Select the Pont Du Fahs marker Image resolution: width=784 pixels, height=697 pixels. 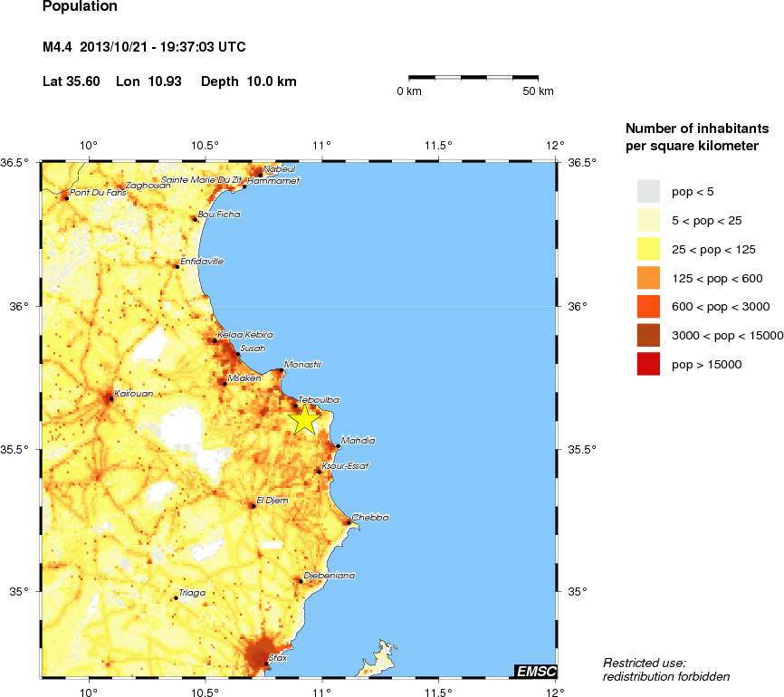[x=66, y=197]
